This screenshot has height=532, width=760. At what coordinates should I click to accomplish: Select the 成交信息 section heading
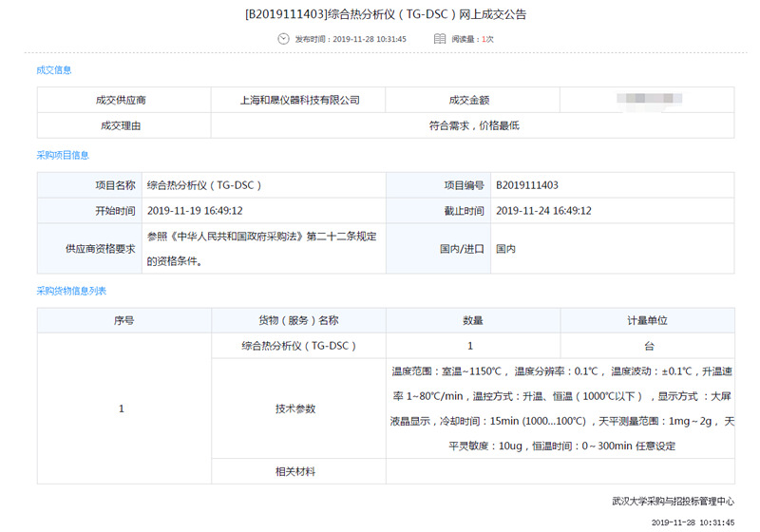coord(54,70)
